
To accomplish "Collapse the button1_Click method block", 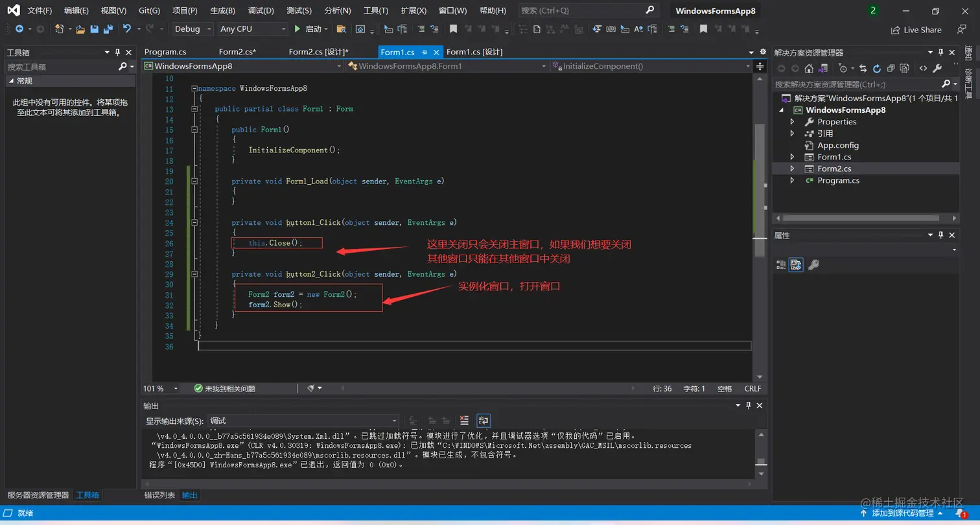I will click(194, 222).
